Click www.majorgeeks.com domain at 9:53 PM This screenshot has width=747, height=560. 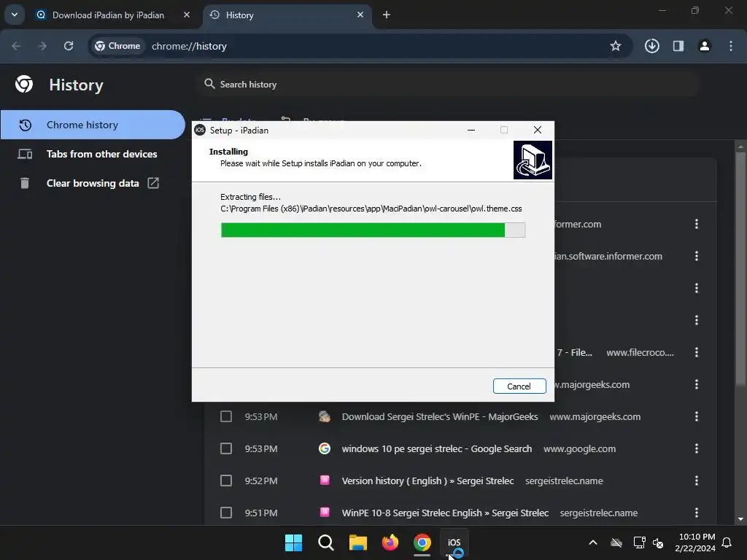coord(595,416)
